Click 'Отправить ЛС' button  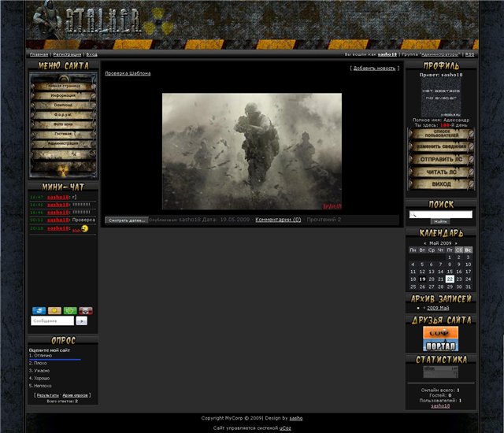441,160
